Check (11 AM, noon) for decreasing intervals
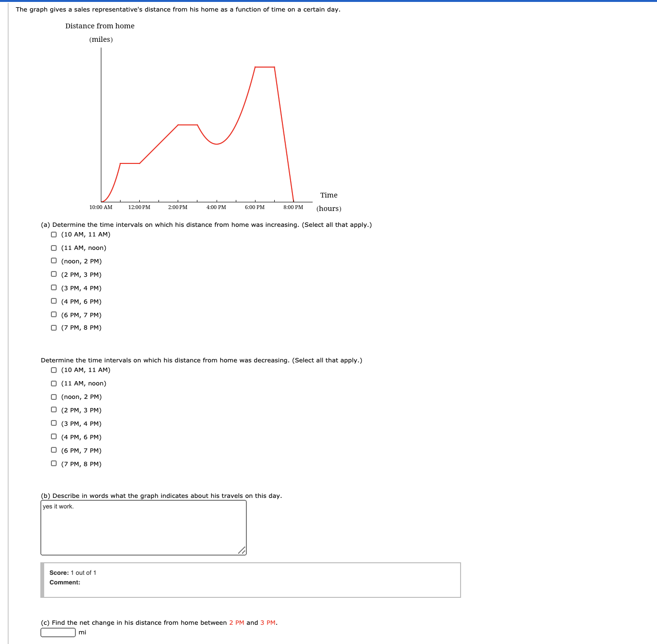 [53, 383]
